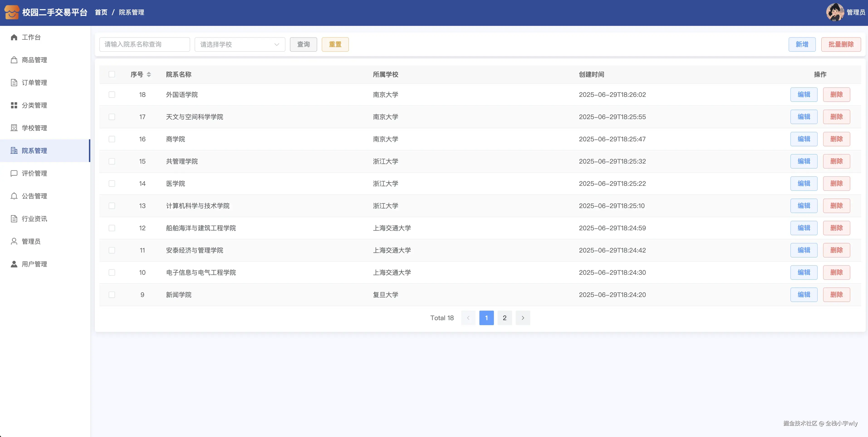868x437 pixels.
Task: Tick the checkbox for 外国语学院 row
Action: pyautogui.click(x=112, y=95)
